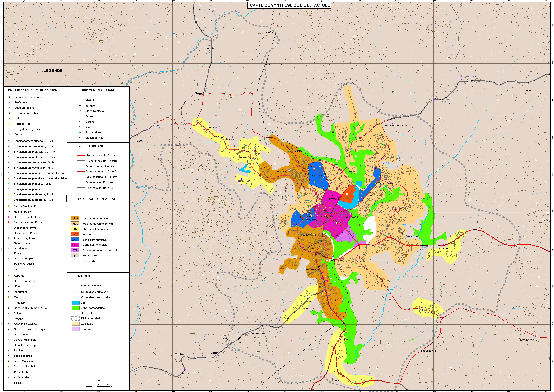The width and height of the screenshot is (554, 392).
Task: Click the ZGE Zone de grands équipements swatch
Action: coord(75,250)
